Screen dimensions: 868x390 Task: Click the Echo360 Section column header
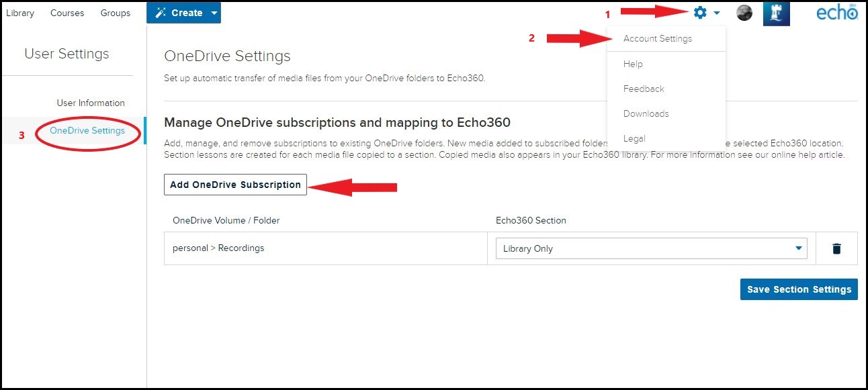click(531, 220)
